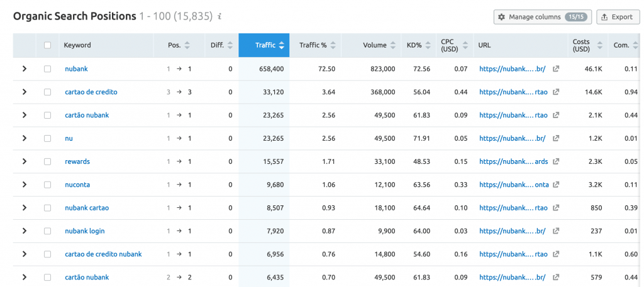Expand the cartao de credito nubank row
The height and width of the screenshot is (287, 644).
click(25, 254)
